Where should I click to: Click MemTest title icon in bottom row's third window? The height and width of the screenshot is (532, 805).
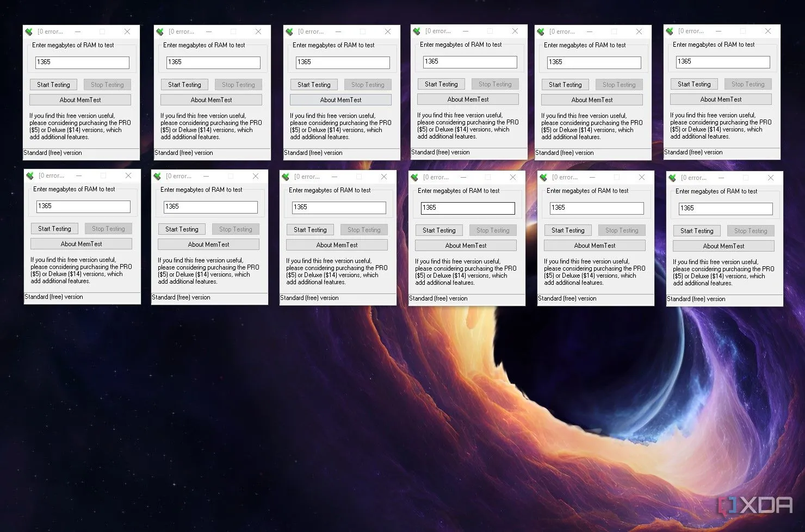[x=286, y=177]
